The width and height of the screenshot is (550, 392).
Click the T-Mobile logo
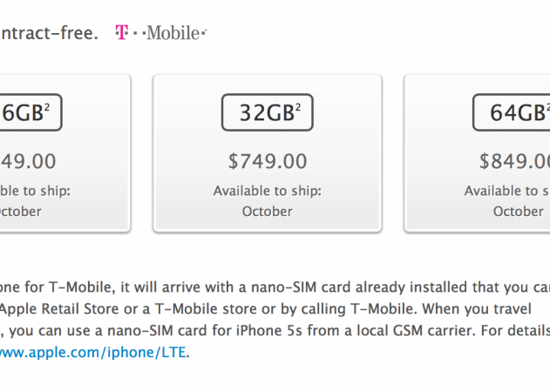[x=161, y=34]
